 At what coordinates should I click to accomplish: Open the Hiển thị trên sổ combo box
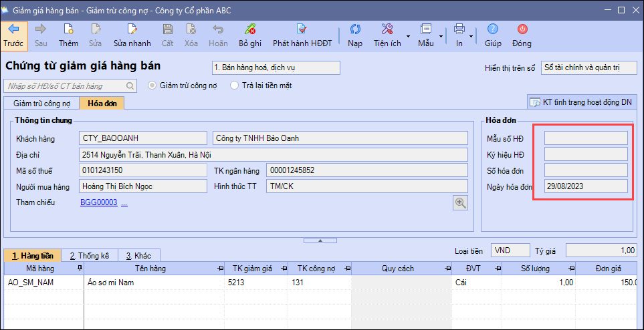(587, 67)
